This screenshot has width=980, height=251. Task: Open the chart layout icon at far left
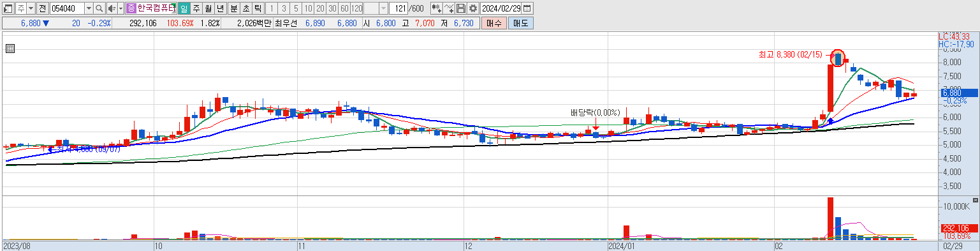[8, 9]
